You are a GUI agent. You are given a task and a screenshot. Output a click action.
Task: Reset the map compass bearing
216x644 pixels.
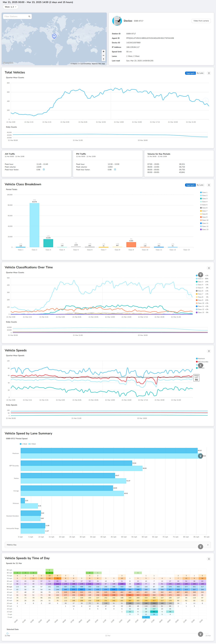pos(104,59)
